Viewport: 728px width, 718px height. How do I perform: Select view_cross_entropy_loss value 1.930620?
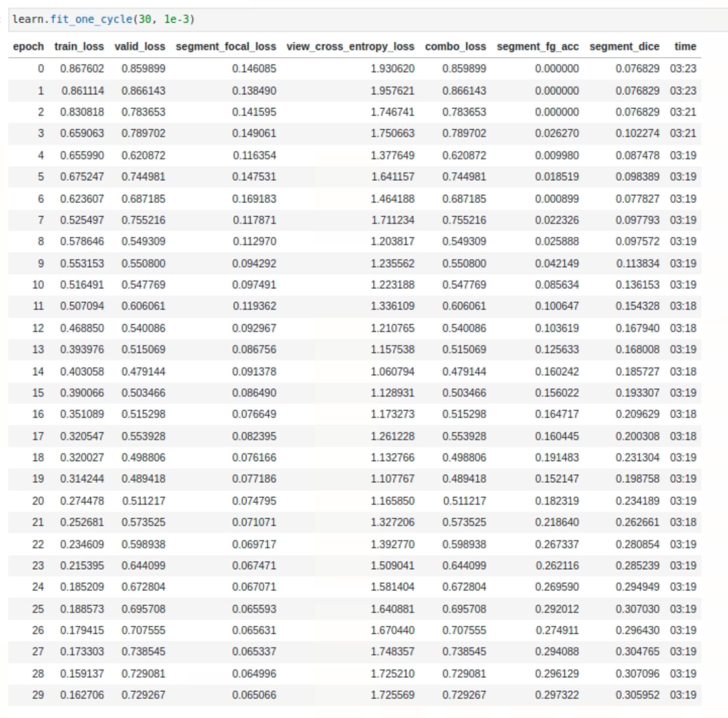[392, 69]
